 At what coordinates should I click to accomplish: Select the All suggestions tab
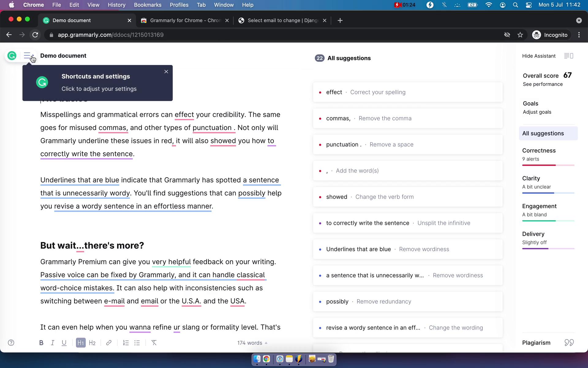coord(543,133)
